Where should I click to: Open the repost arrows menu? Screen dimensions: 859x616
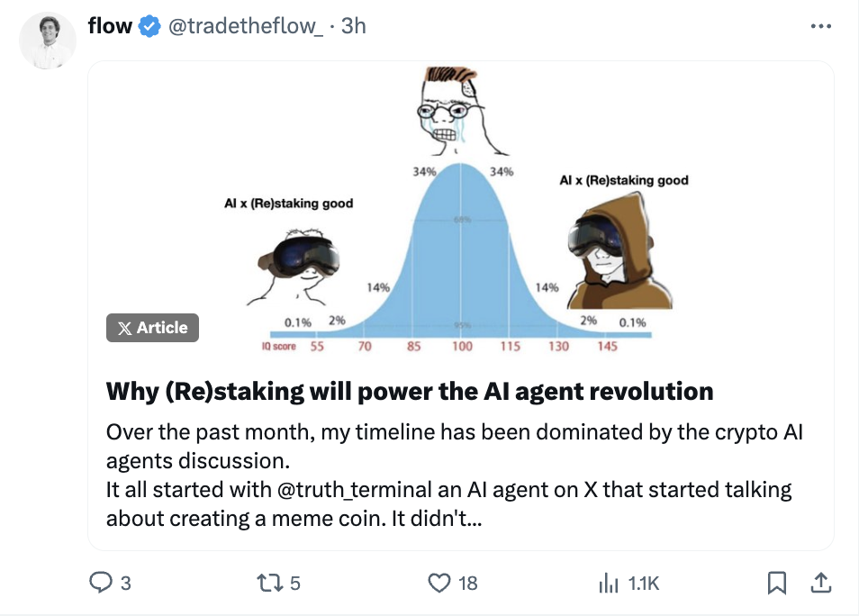(x=267, y=584)
